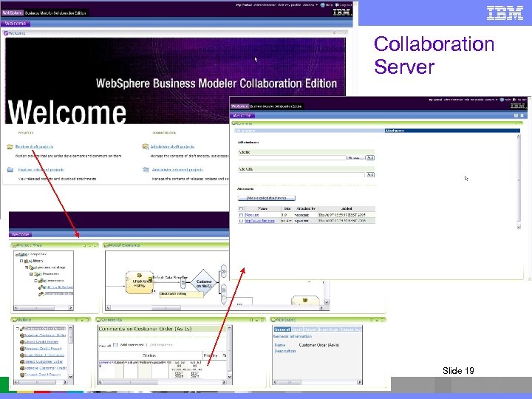Image resolution: width=532 pixels, height=399 pixels.
Task: Open Administer released projects link
Action: pos(177,170)
